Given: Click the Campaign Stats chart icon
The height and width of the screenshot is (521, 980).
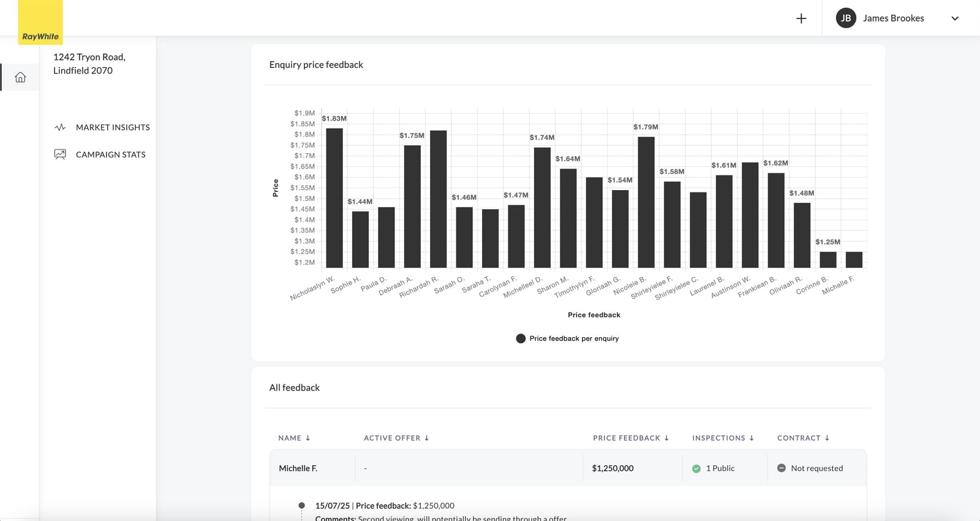Looking at the screenshot, I should 60,154.
